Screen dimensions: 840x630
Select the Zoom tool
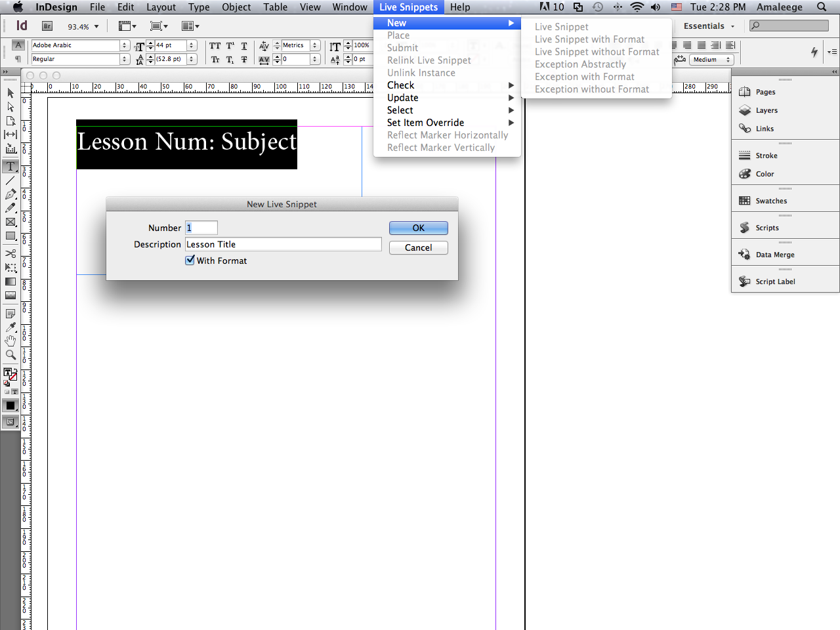pyautogui.click(x=10, y=355)
